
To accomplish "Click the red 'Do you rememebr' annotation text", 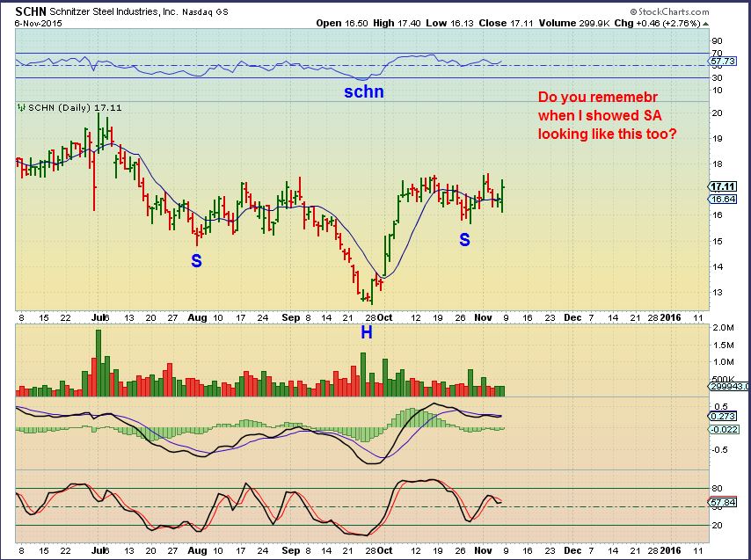I will click(598, 98).
